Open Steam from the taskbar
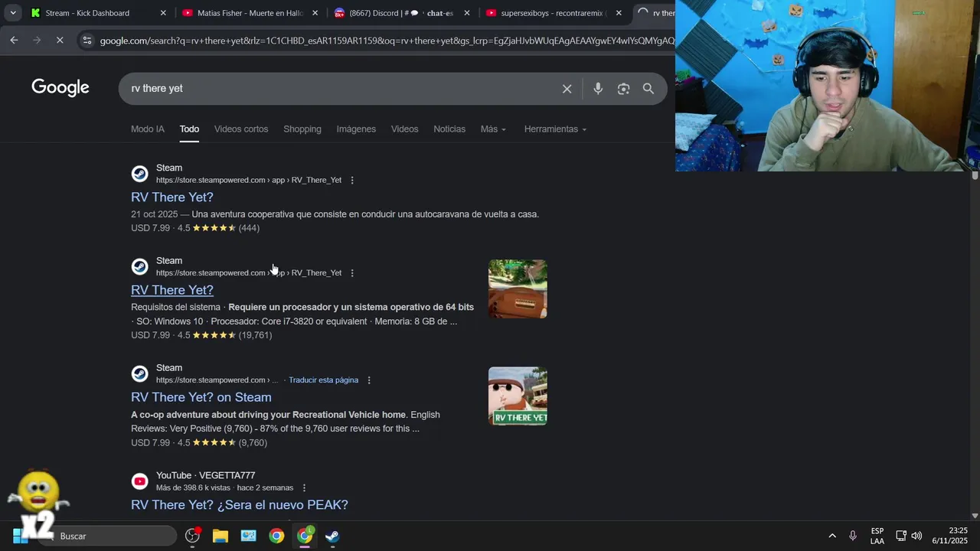 pyautogui.click(x=332, y=536)
